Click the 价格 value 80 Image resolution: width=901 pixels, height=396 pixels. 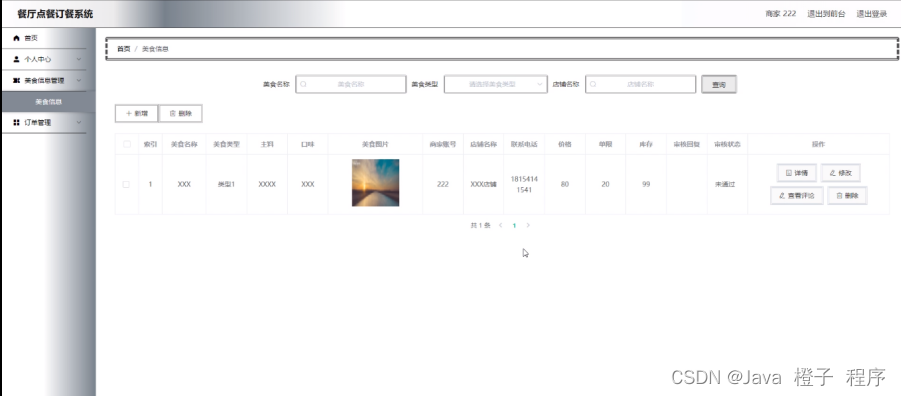click(x=565, y=184)
